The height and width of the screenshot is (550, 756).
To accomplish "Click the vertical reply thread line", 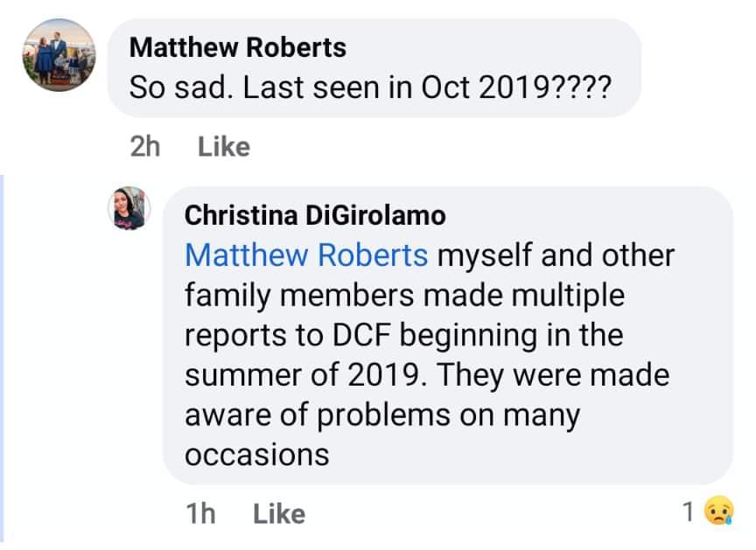I will coord(3,350).
